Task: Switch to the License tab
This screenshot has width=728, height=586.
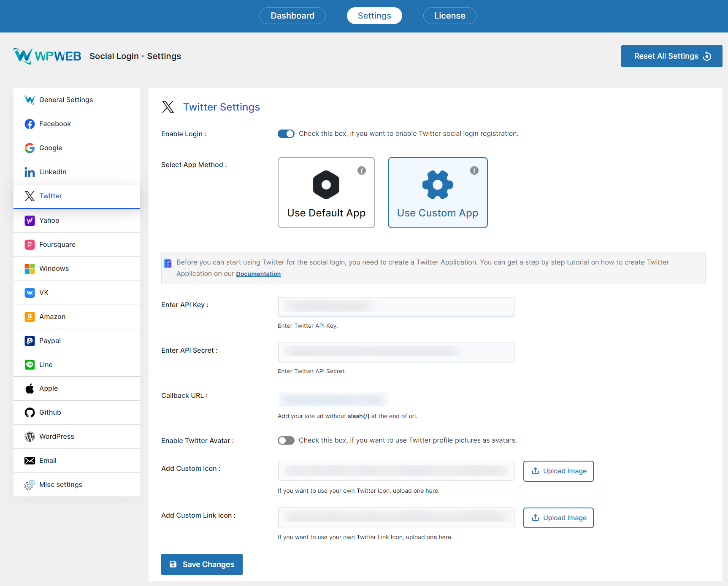Action: click(x=449, y=16)
